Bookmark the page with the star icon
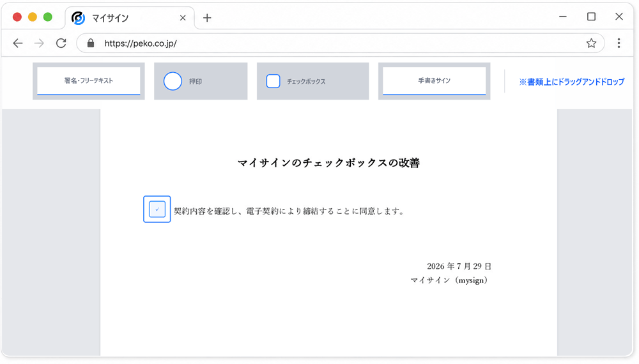Image resolution: width=639 pixels, height=364 pixels. [591, 43]
